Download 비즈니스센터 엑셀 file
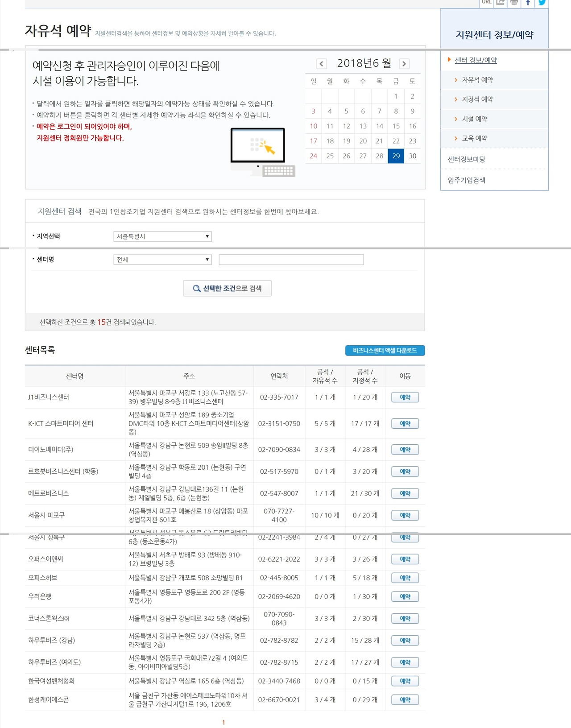 tap(385, 351)
